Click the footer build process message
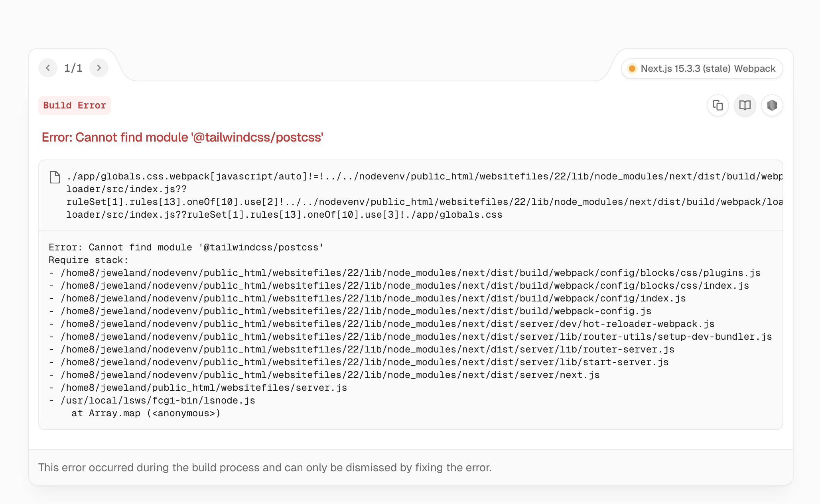The image size is (820, 504). tap(265, 467)
